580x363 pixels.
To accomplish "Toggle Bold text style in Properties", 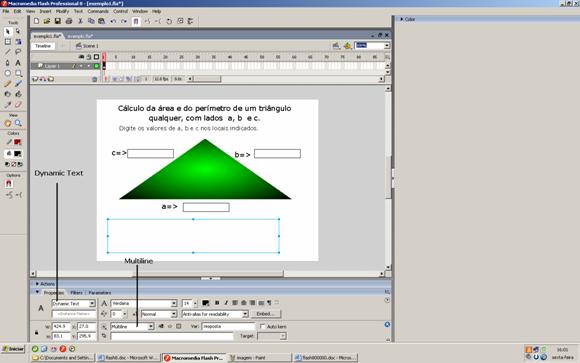I will tap(217, 303).
